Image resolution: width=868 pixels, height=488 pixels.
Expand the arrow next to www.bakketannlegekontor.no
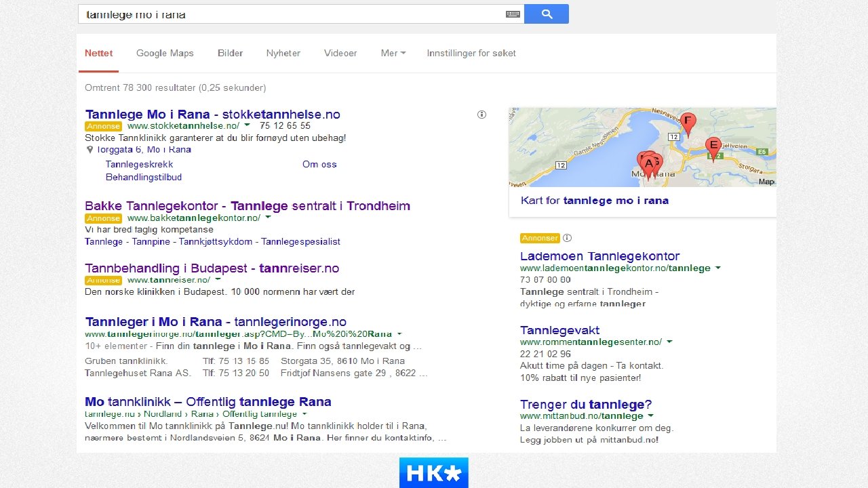tap(268, 218)
